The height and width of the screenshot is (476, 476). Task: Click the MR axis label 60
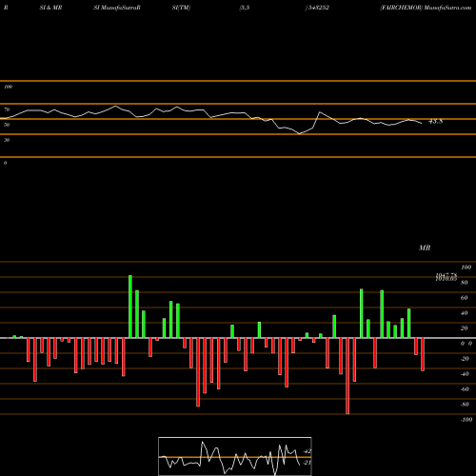[x=465, y=298]
